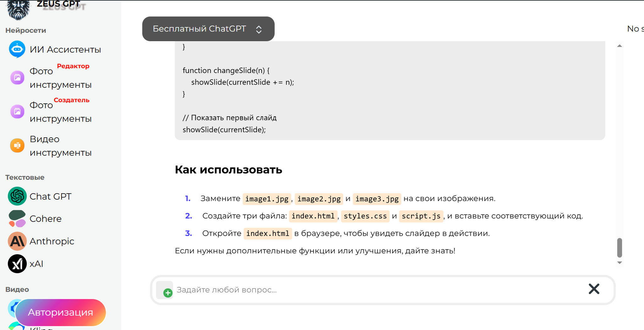Click the Фото Создатель tools icon
This screenshot has height=330, width=644.
pos(17,112)
